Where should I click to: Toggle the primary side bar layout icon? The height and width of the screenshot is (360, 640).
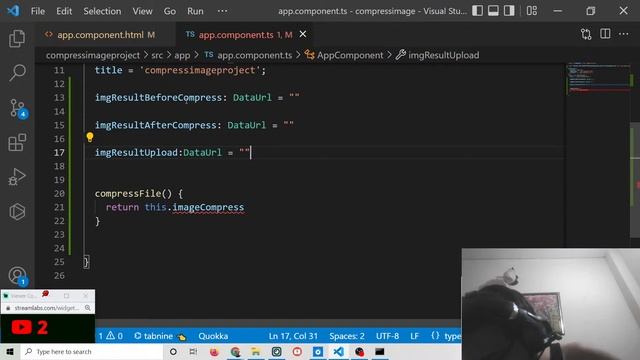478,11
